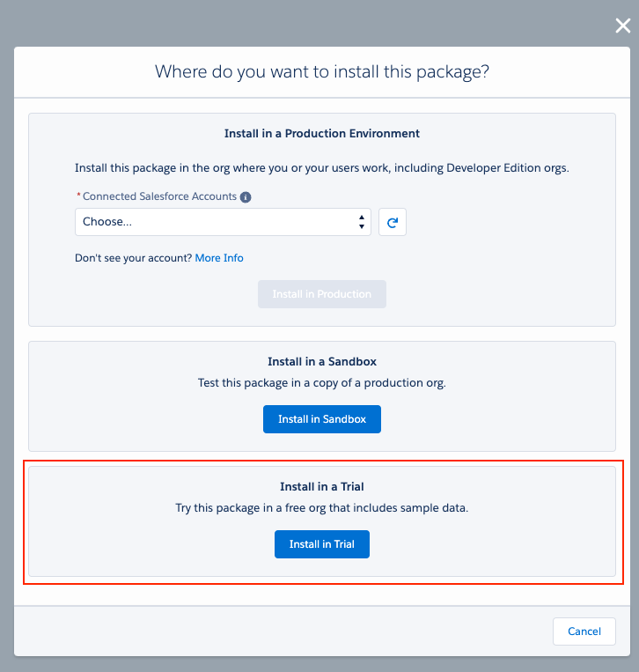This screenshot has height=672, width=639.
Task: Close the install dialog with the X icon
Action: coord(622,26)
